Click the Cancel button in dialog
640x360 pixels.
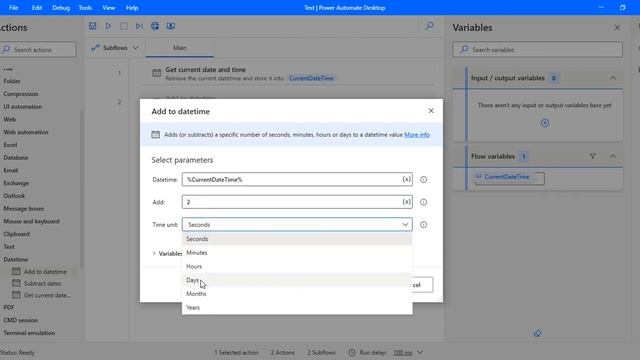tap(422, 284)
